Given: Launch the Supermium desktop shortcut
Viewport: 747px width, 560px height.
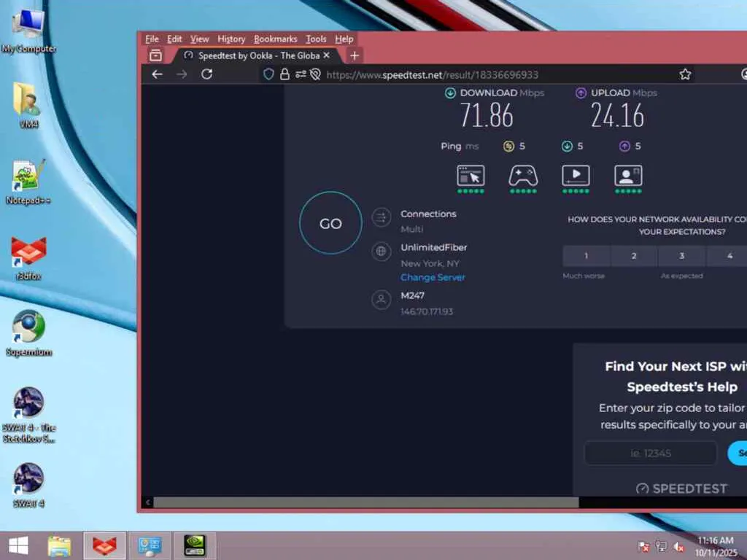Looking at the screenshot, I should pos(28,332).
